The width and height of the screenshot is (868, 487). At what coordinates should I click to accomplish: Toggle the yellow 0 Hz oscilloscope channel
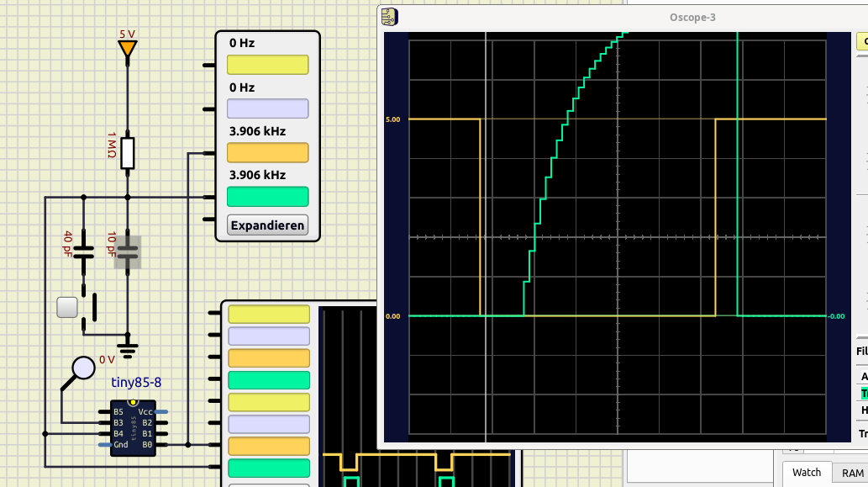coord(267,65)
